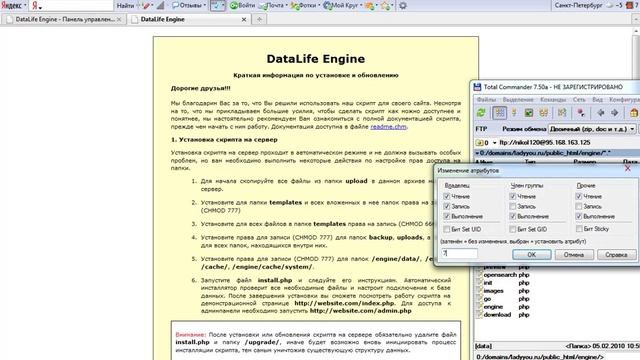The height and width of the screenshot is (360, 640).
Task: Click the red pen highlighter icon in Yandex toolbar
Action: pos(146,6)
